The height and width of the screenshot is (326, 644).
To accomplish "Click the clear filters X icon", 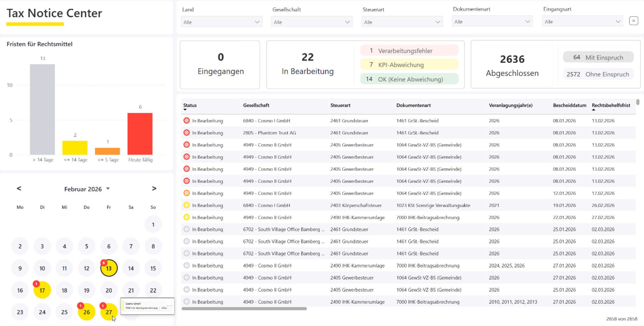I will [634, 21].
